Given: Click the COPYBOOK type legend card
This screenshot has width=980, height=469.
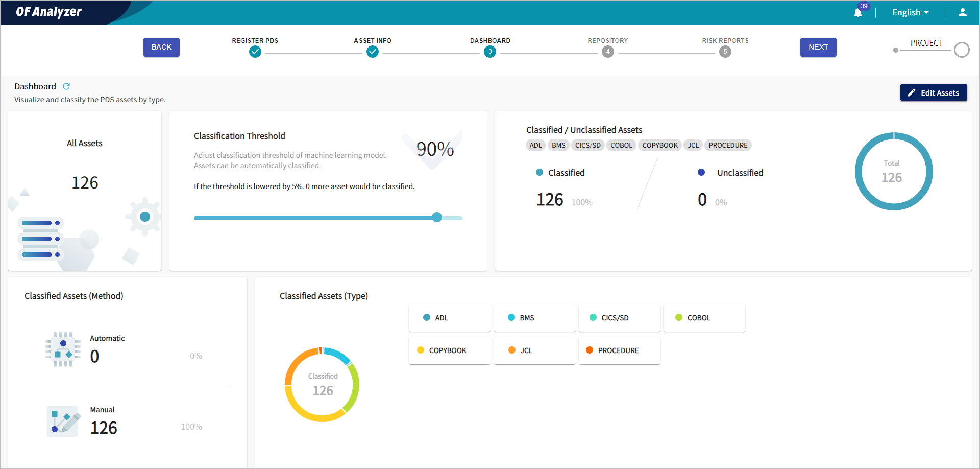Looking at the screenshot, I should coord(450,350).
